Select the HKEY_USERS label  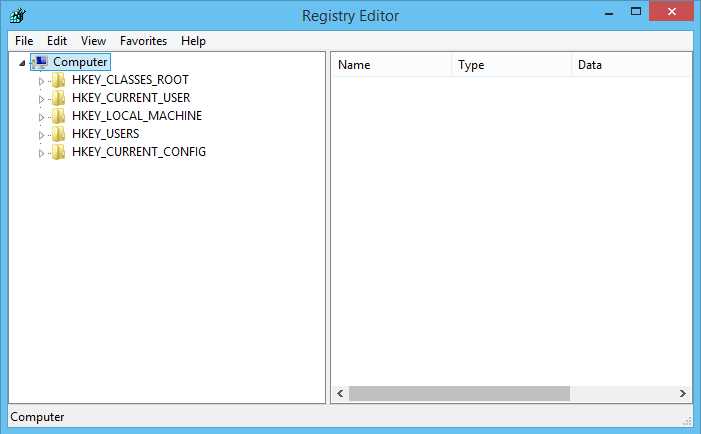pyautogui.click(x=106, y=134)
